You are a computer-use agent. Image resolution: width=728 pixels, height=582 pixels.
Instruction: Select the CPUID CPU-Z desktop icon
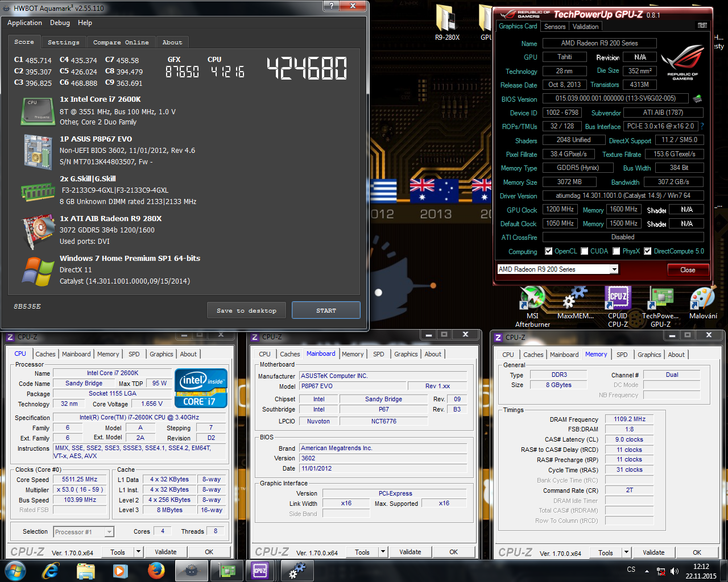click(x=618, y=307)
